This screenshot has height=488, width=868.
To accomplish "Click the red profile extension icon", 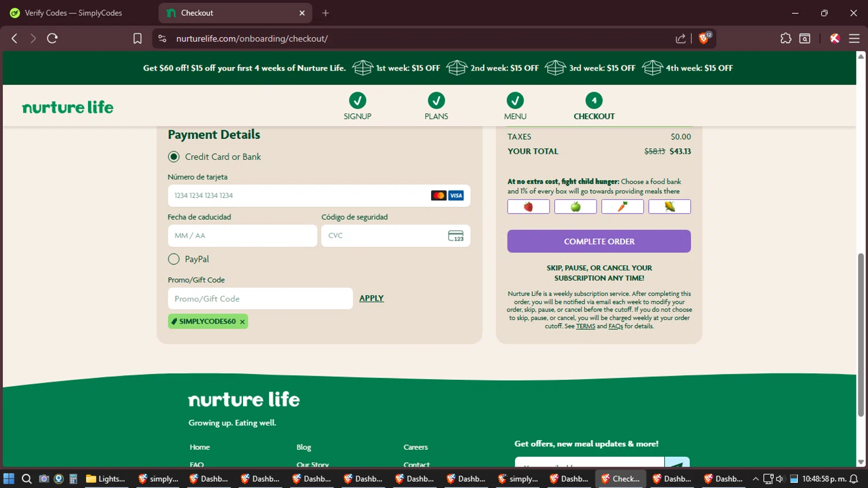I will click(x=834, y=38).
